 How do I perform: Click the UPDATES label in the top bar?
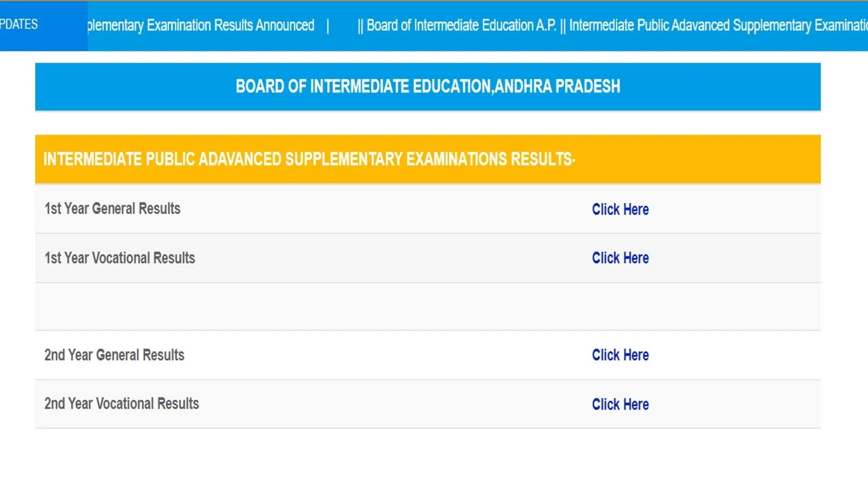pyautogui.click(x=19, y=24)
